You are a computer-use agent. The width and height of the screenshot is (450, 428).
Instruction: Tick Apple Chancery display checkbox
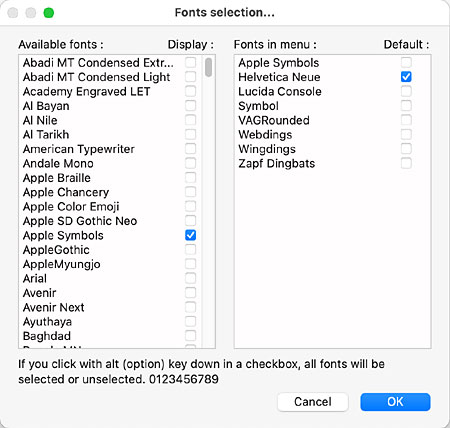coord(190,192)
